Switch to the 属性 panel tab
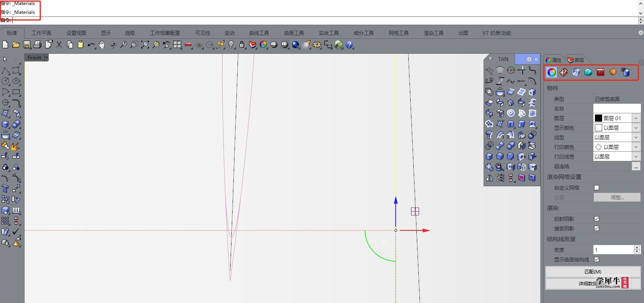The height and width of the screenshot is (303, 644). (554, 60)
